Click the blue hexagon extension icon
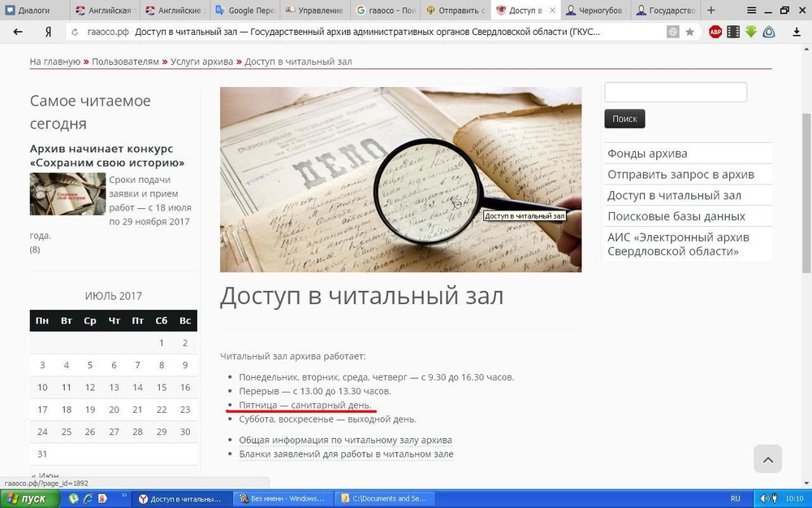Screen dimensions: 812x508 [769, 33]
